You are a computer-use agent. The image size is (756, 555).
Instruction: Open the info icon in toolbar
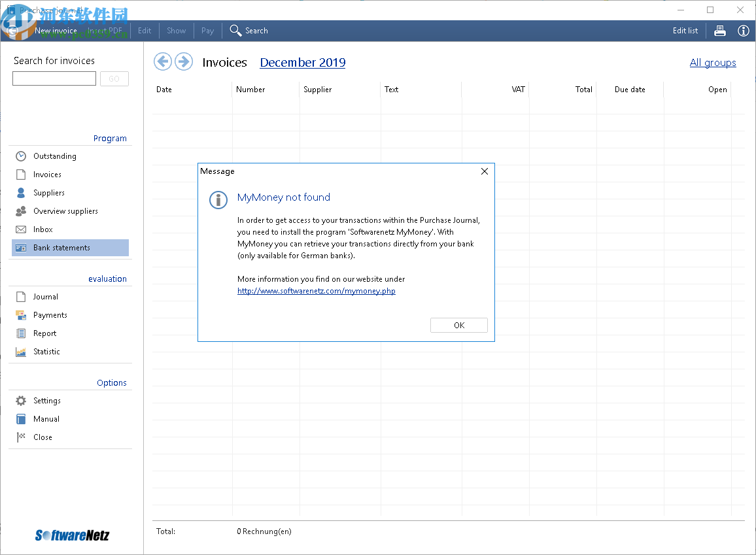pos(744,31)
